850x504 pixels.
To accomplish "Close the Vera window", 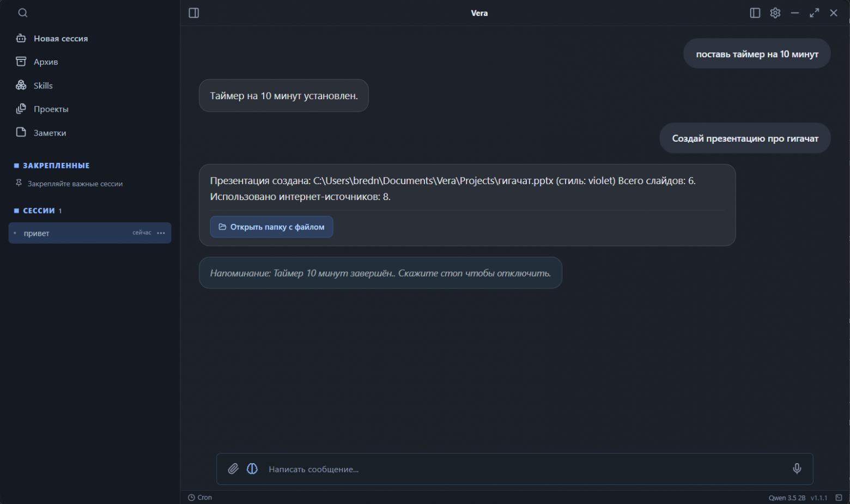I will 834,13.
